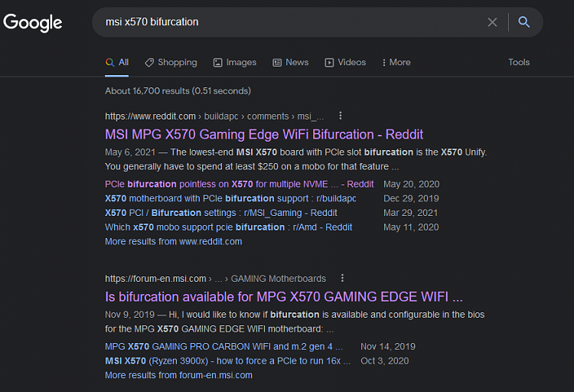Click the date 'May 20, 2020'

point(412,184)
